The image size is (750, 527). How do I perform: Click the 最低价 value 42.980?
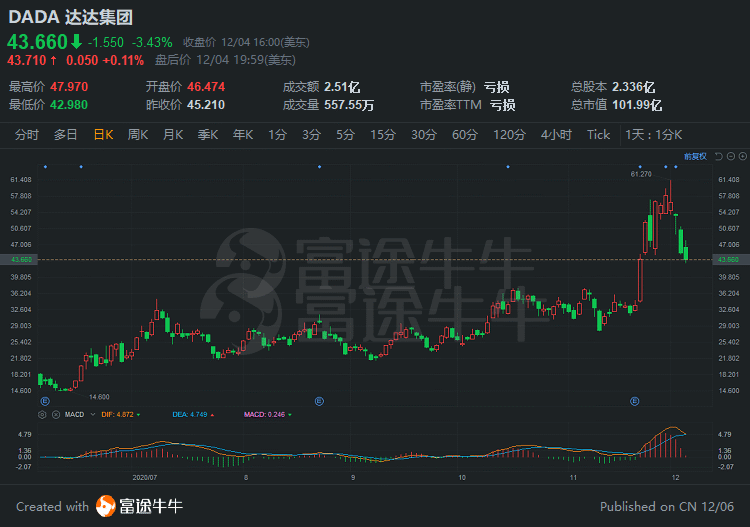coord(69,105)
